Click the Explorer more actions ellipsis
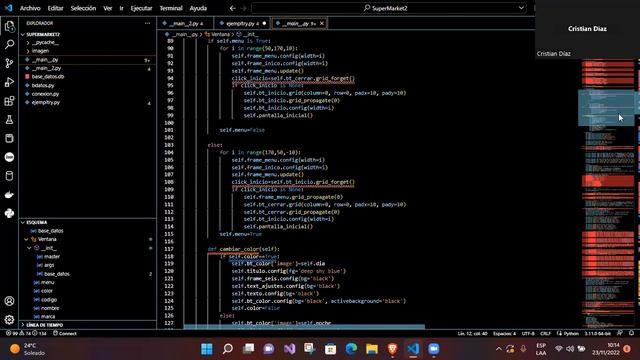Screen dimensions: 640x360 coord(147,23)
